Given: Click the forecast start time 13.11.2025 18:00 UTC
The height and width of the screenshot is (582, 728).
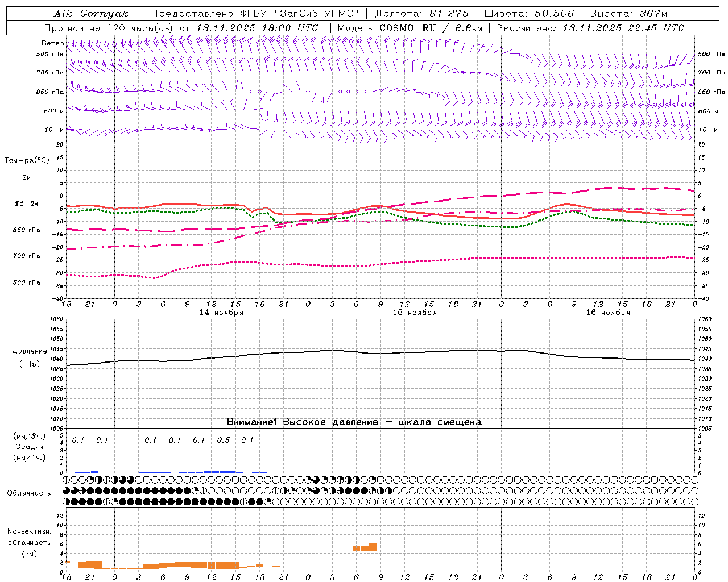Looking at the screenshot, I should point(257,28).
